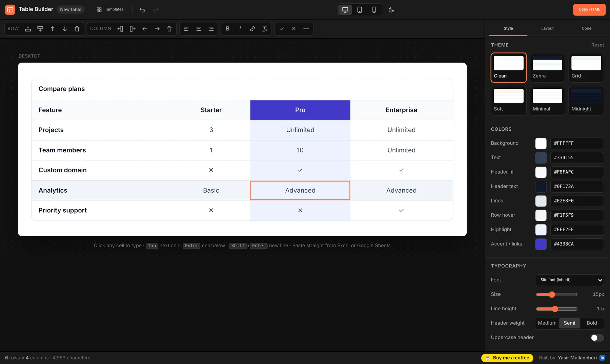Move the column right with the arrow icon

pyautogui.click(x=157, y=29)
